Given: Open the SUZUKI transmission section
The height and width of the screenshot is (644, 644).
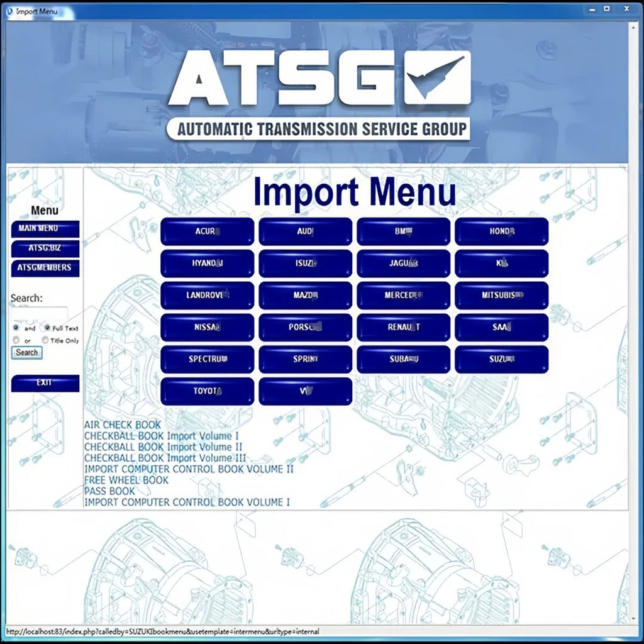Looking at the screenshot, I should (501, 358).
